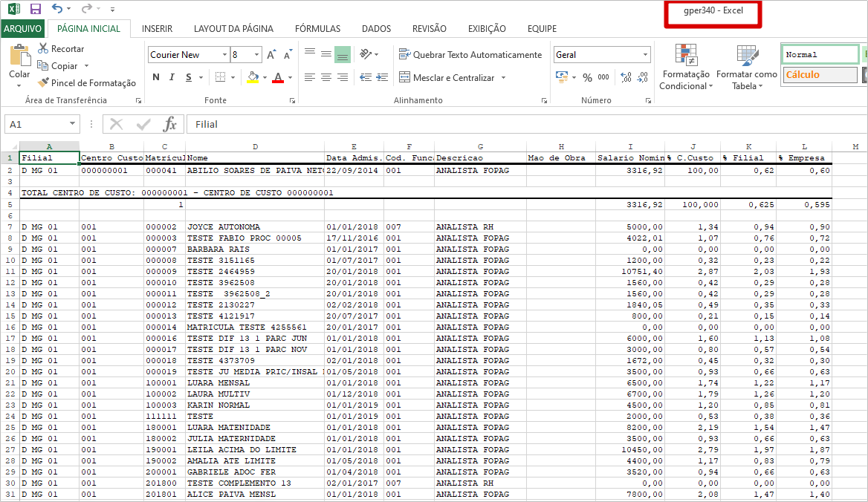Activate Pincel de Formatação format painter

tap(86, 83)
